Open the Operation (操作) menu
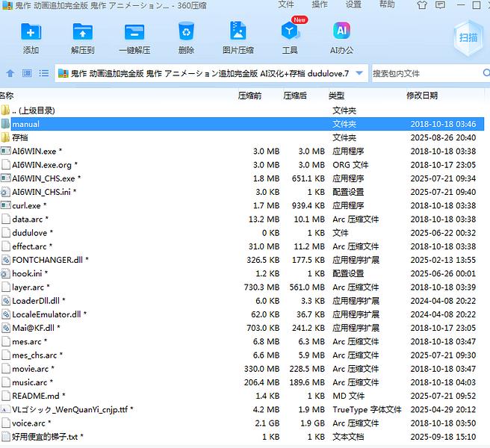Image resolution: width=490 pixels, height=448 pixels. pos(320,4)
